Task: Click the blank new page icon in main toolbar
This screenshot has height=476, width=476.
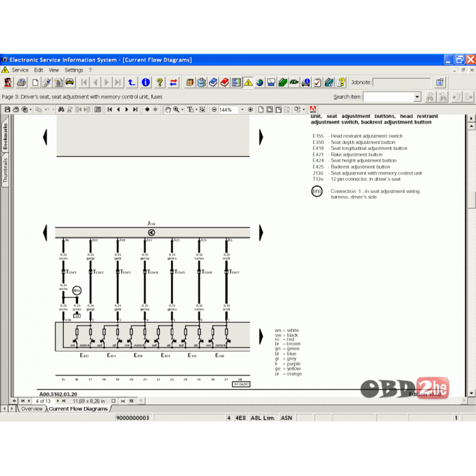Action: pyautogui.click(x=35, y=82)
